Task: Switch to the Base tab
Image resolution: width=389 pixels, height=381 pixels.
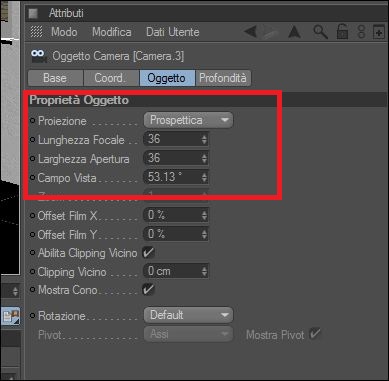Action: point(55,78)
